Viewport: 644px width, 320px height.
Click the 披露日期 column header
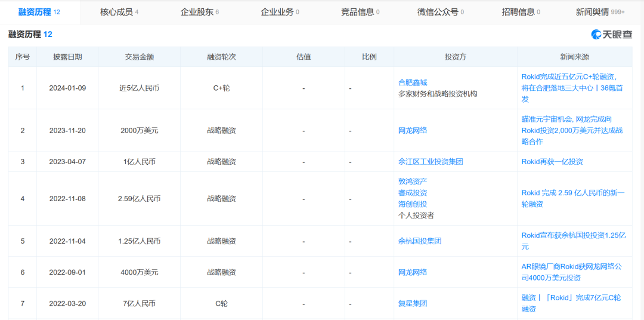coord(67,57)
